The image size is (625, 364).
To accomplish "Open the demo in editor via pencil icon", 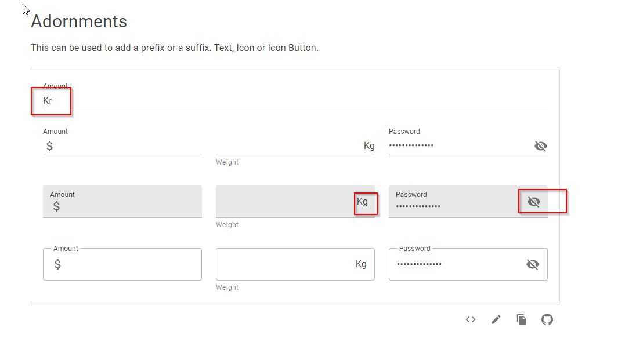I will 496,319.
